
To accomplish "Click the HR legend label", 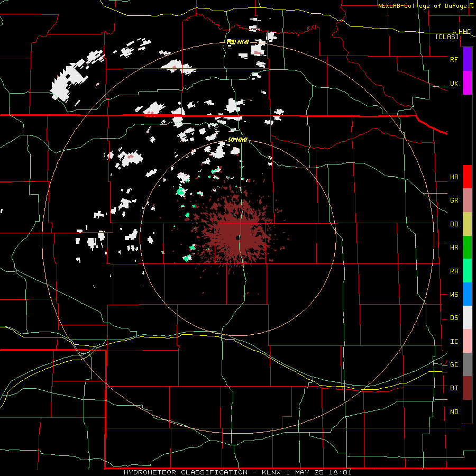I will [x=454, y=247].
